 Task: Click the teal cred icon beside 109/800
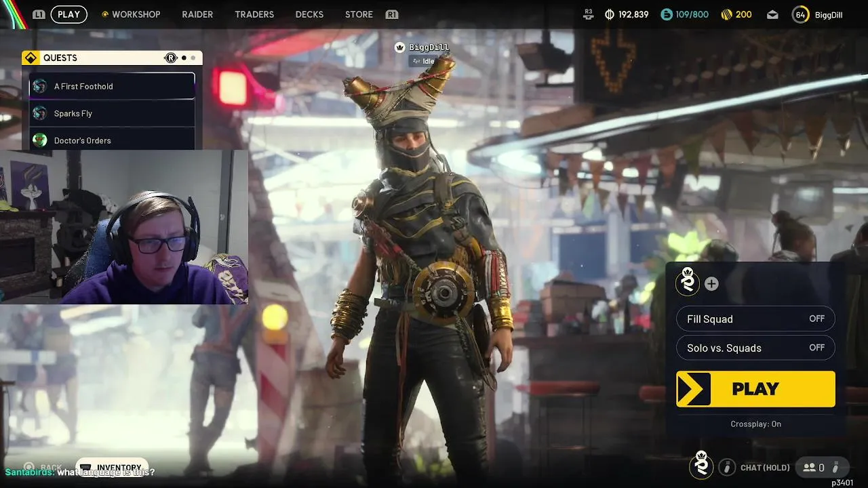click(667, 14)
